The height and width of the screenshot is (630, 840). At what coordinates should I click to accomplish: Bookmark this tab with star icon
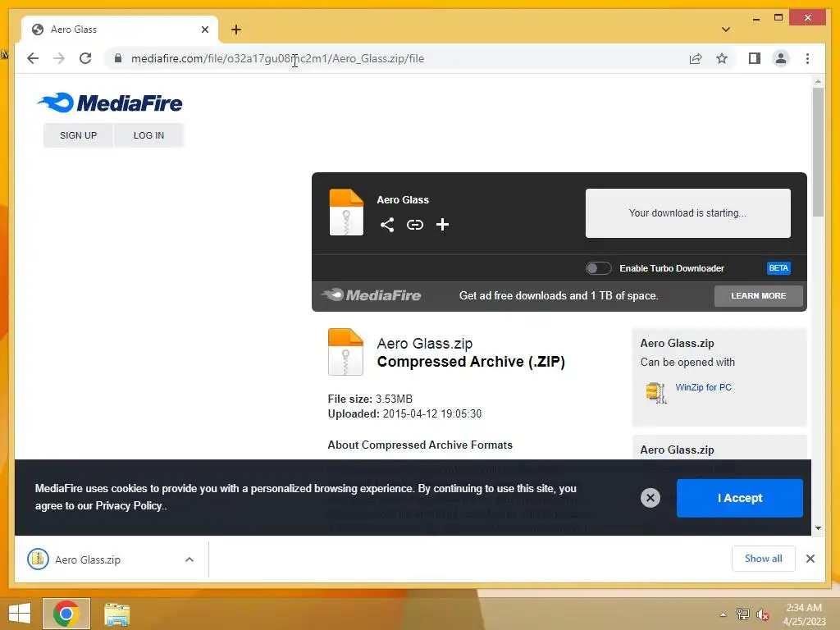click(x=722, y=58)
